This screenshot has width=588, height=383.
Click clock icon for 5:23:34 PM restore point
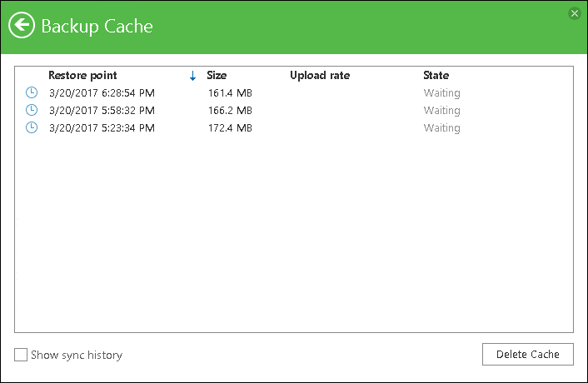click(x=32, y=127)
